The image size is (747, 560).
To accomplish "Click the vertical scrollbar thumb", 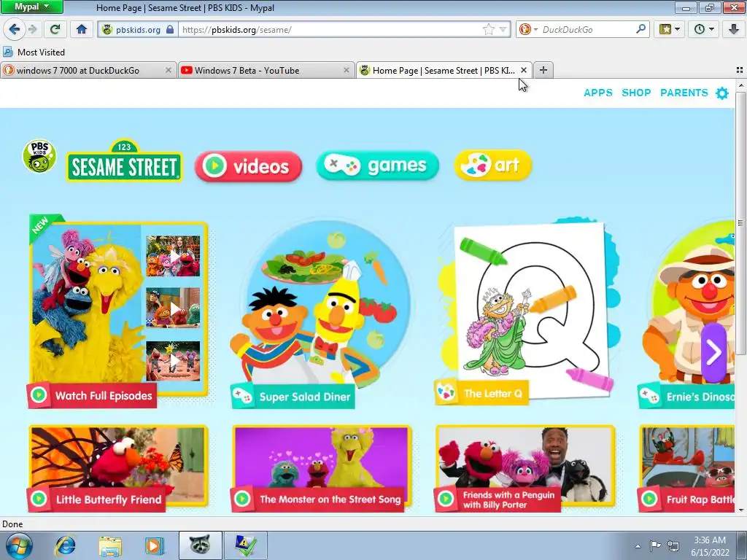I will coord(741,223).
